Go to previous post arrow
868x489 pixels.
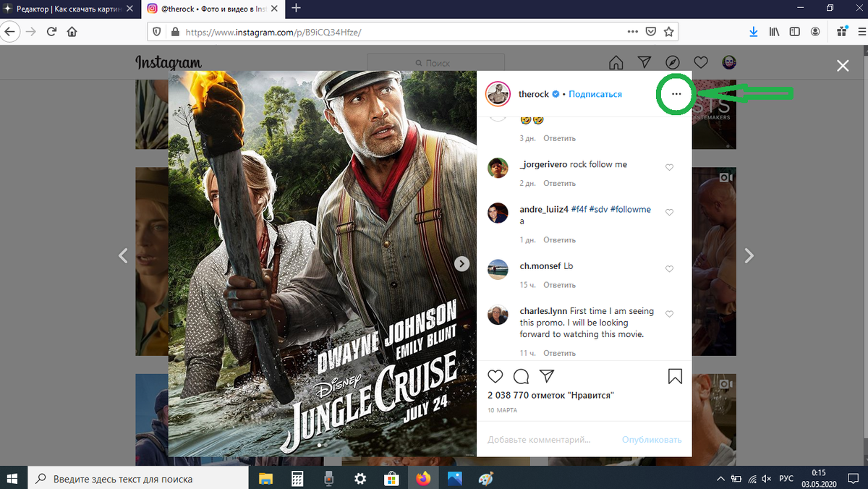[123, 255]
